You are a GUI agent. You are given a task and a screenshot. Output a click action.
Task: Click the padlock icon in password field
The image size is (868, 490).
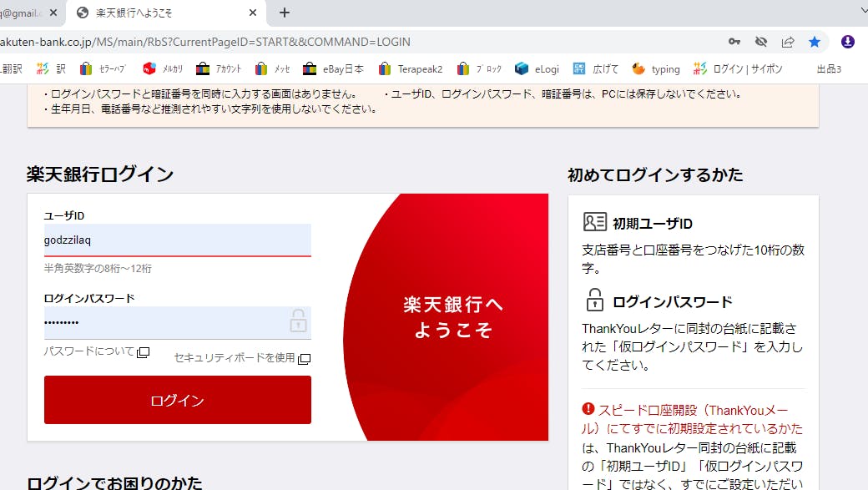(298, 321)
